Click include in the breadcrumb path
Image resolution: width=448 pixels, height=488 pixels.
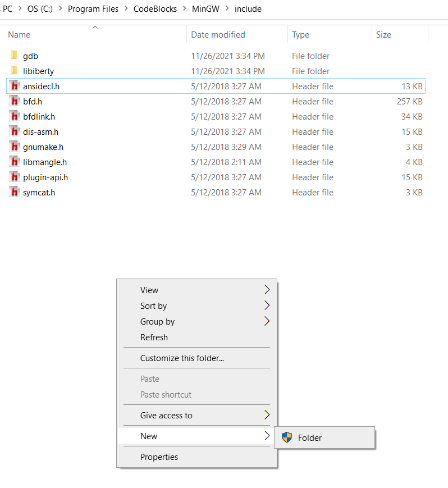coord(248,9)
